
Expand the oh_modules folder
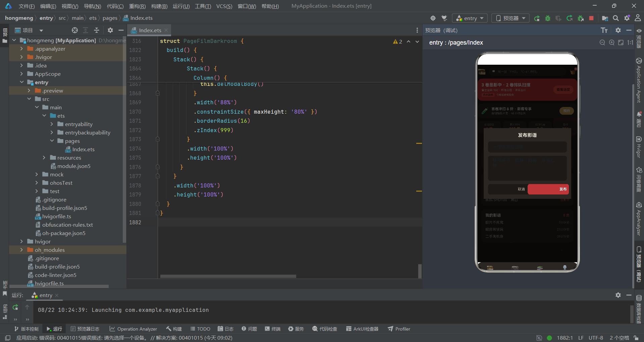click(x=22, y=250)
